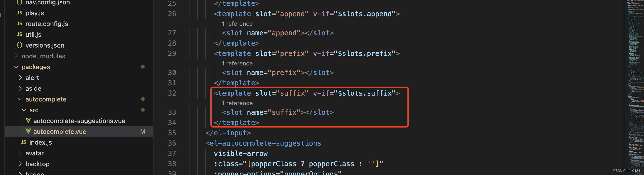This screenshot has height=175, width=644.
Task: Click the Vue icon beside autocomplete-suggestions.vue
Action: (28, 121)
